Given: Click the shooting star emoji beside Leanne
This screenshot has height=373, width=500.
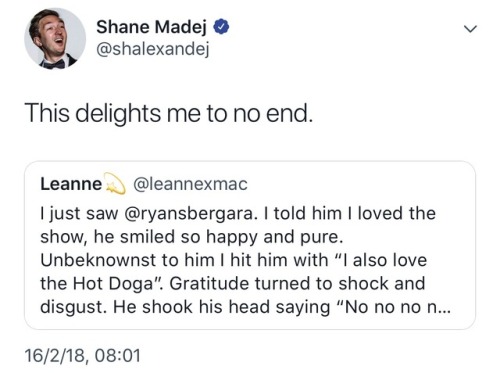Looking at the screenshot, I should pos(115,184).
